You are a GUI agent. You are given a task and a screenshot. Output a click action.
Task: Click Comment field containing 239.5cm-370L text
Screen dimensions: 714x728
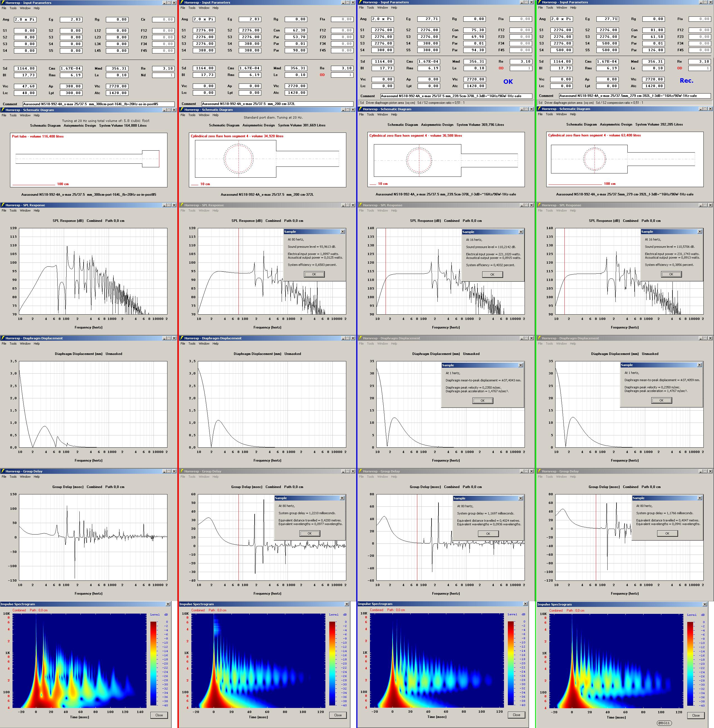pos(456,96)
